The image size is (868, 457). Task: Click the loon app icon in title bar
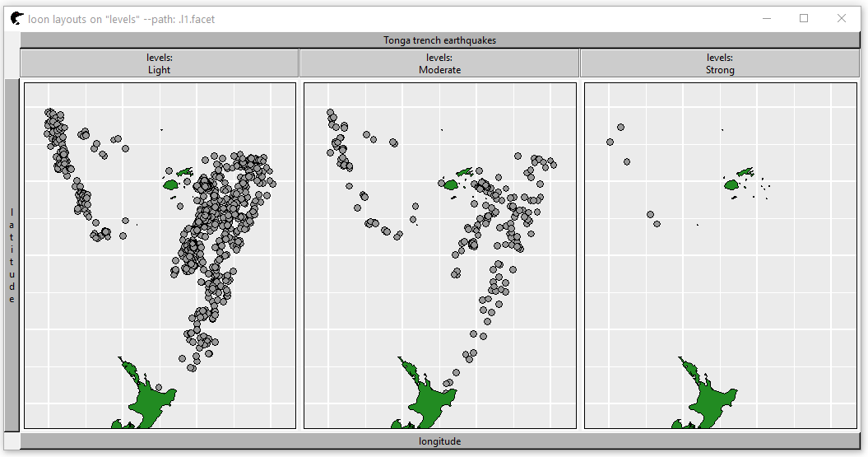point(16,19)
